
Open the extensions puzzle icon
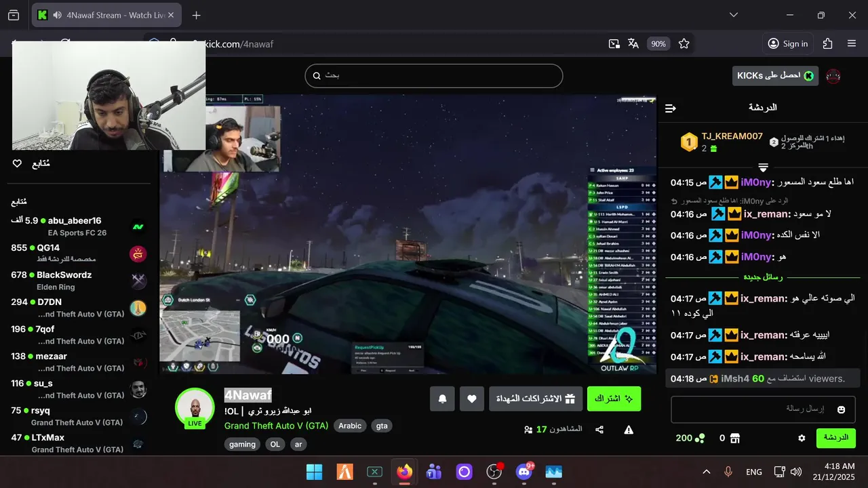(827, 43)
